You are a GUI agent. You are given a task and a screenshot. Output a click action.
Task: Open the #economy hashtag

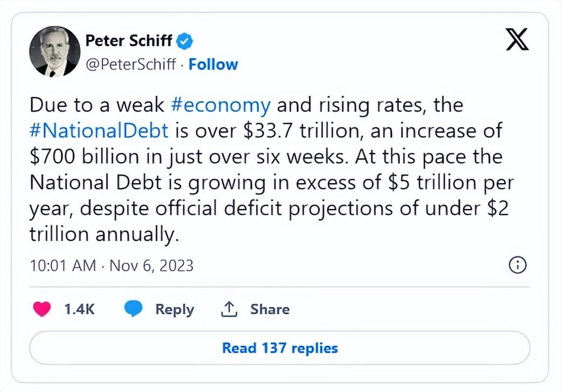tap(220, 104)
